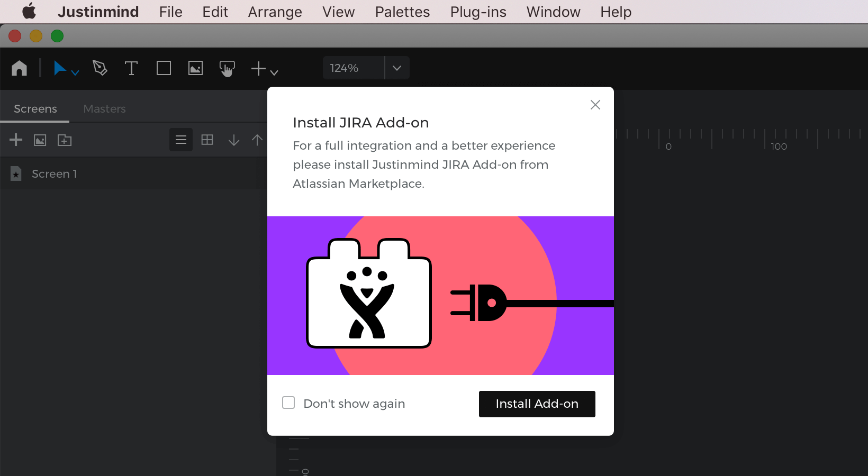Click the Install Add-on button
Screen dimensions: 868x476
point(537,404)
